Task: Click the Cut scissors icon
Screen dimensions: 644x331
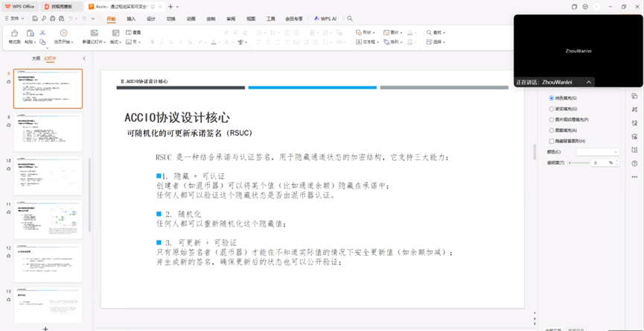Action: coord(42,33)
